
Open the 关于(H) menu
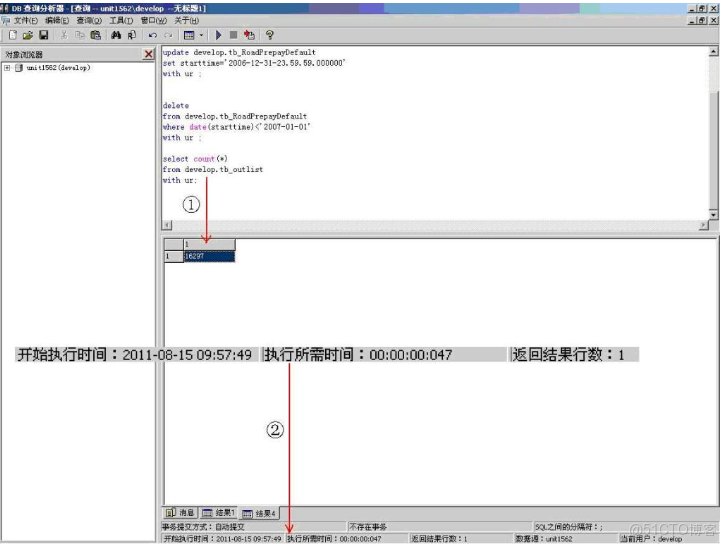(x=186, y=20)
